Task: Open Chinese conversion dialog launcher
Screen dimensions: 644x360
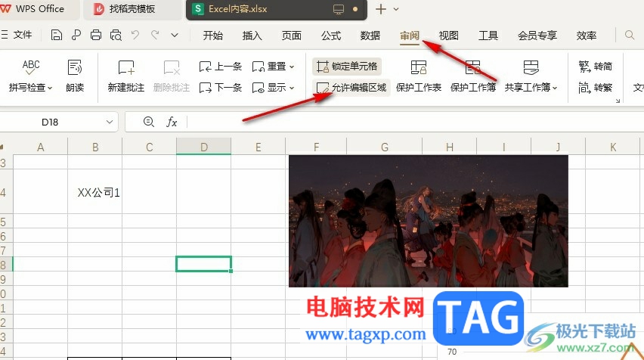Action: pos(618,101)
